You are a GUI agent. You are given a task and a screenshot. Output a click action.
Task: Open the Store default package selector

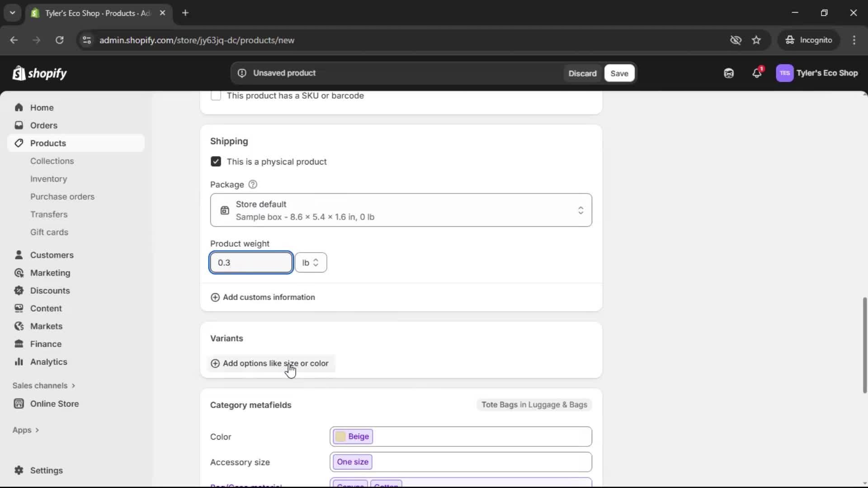[x=401, y=210]
